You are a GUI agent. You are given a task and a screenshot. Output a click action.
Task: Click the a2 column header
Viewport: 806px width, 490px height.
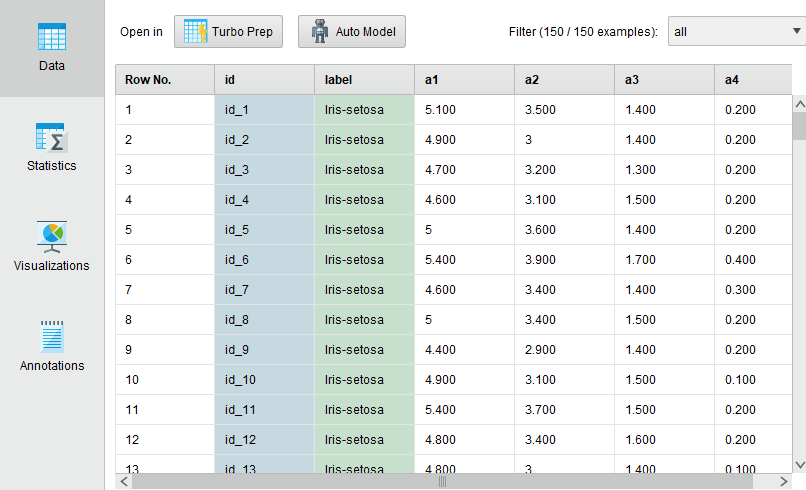[x=564, y=80]
